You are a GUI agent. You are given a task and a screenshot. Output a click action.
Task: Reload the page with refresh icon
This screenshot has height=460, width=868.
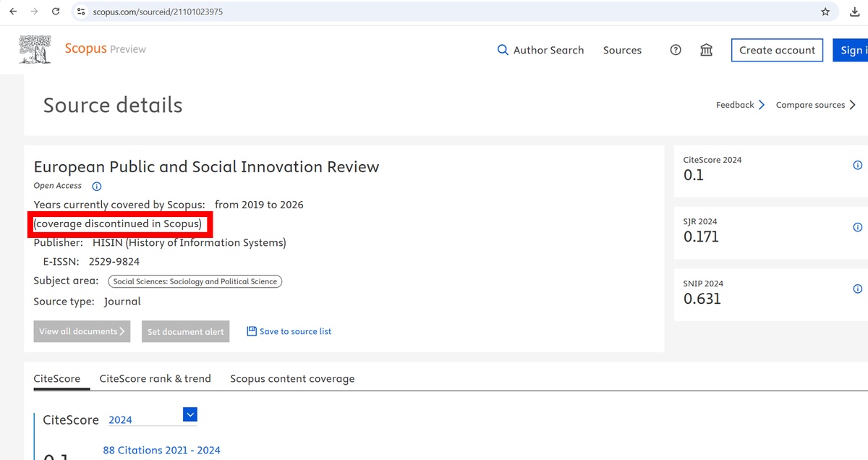(56, 12)
